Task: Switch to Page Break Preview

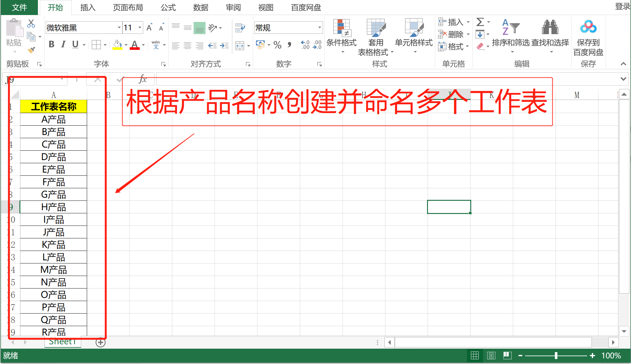Action: (507, 356)
